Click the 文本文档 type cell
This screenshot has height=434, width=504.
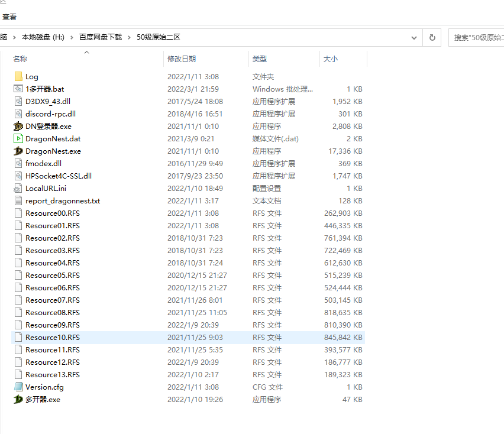click(x=267, y=201)
